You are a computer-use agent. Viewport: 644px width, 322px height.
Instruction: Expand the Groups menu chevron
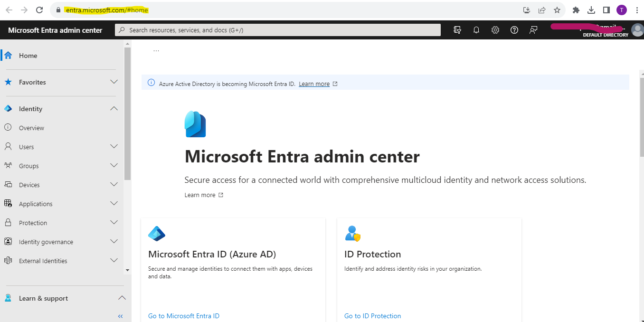[x=114, y=165]
